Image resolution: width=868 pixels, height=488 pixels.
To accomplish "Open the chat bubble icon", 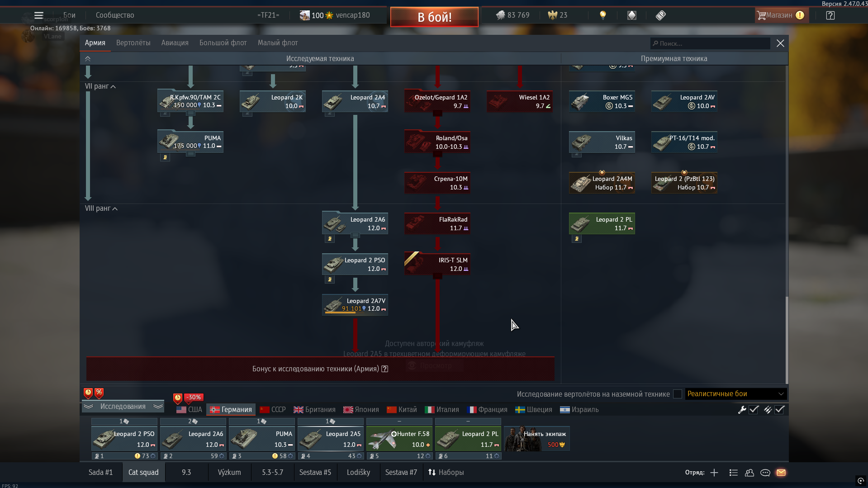I will [x=765, y=473].
